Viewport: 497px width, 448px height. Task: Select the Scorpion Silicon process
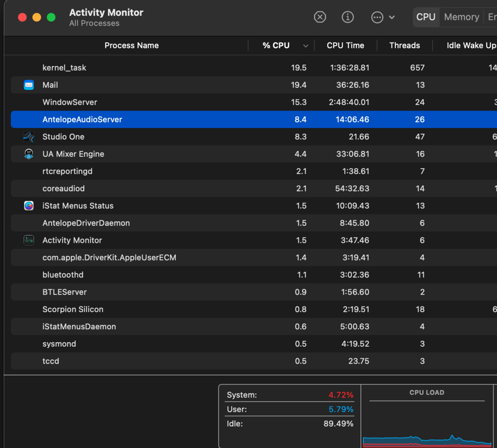click(73, 309)
